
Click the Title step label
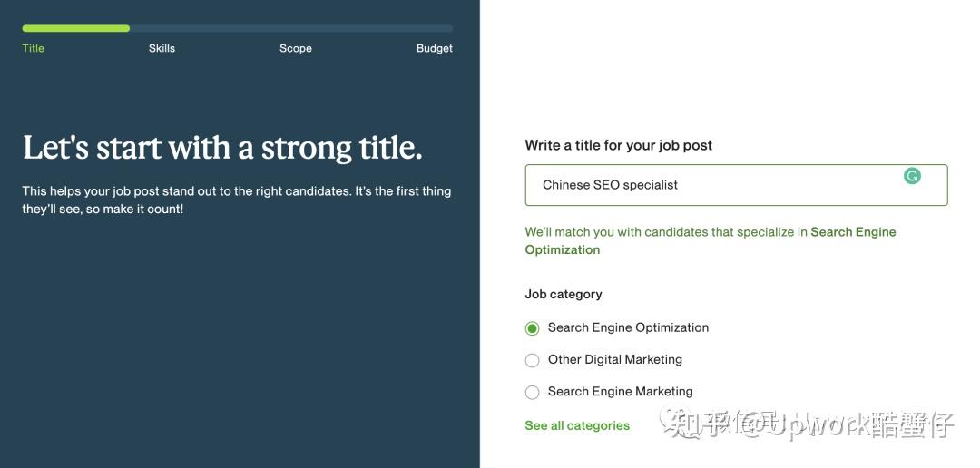click(34, 48)
